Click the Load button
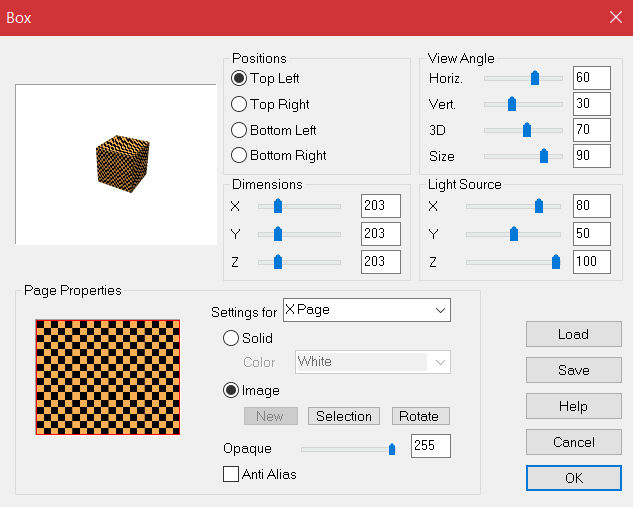 click(573, 334)
